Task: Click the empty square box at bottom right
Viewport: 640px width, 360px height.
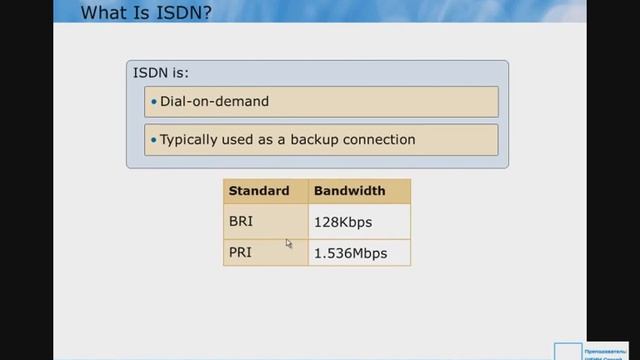Action: pos(568,352)
